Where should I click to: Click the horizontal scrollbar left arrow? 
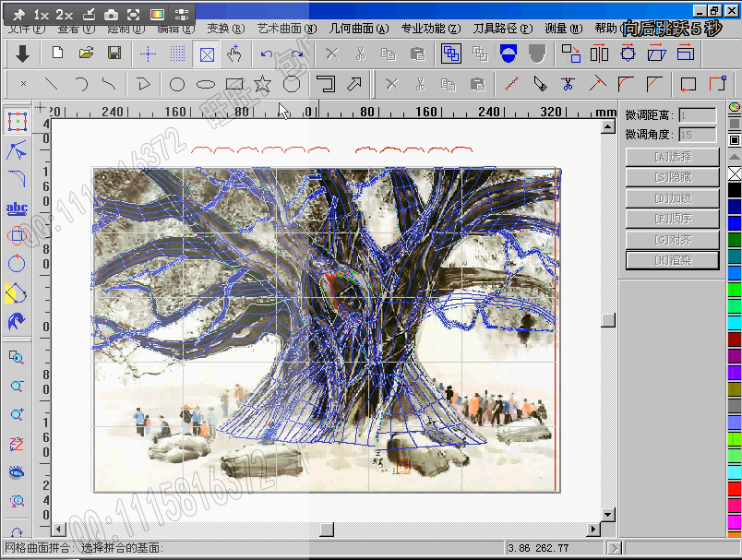pos(59,530)
